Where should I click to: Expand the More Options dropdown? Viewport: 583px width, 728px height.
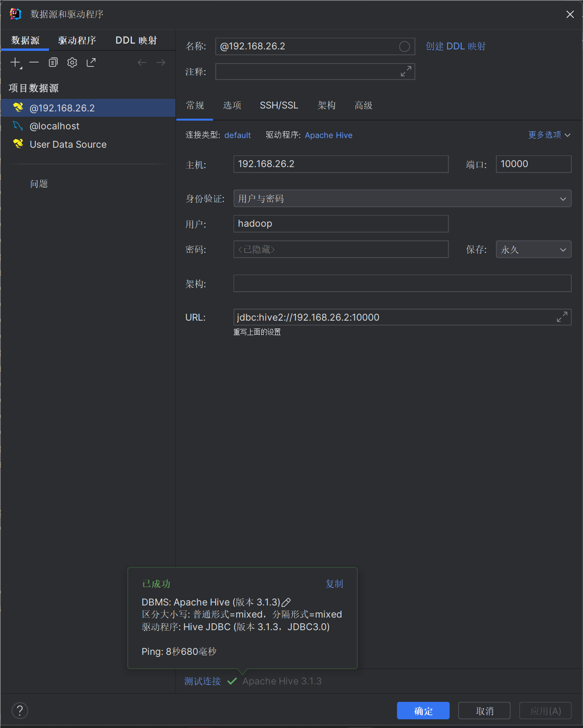pyautogui.click(x=549, y=135)
